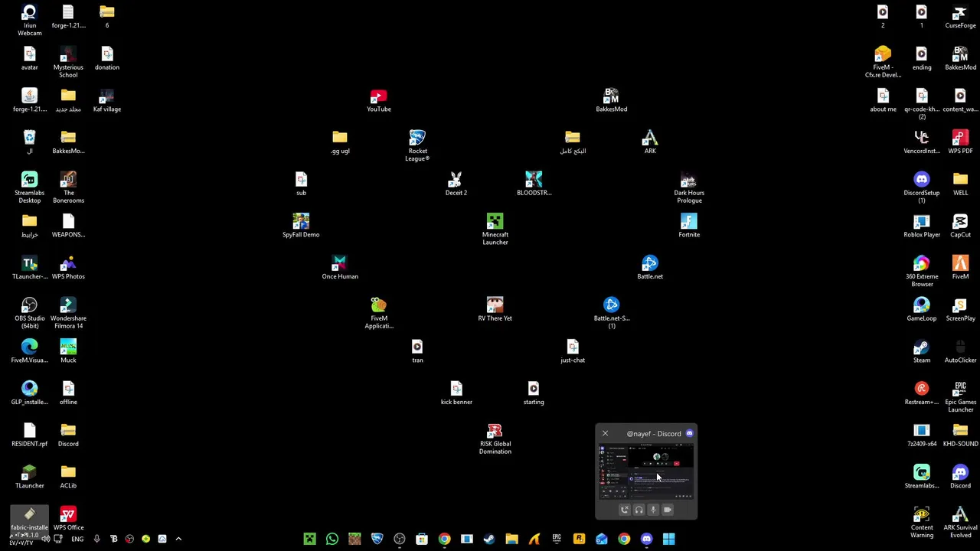Select the Battle.net desktop shortcut
The width and height of the screenshot is (980, 551).
click(x=650, y=268)
